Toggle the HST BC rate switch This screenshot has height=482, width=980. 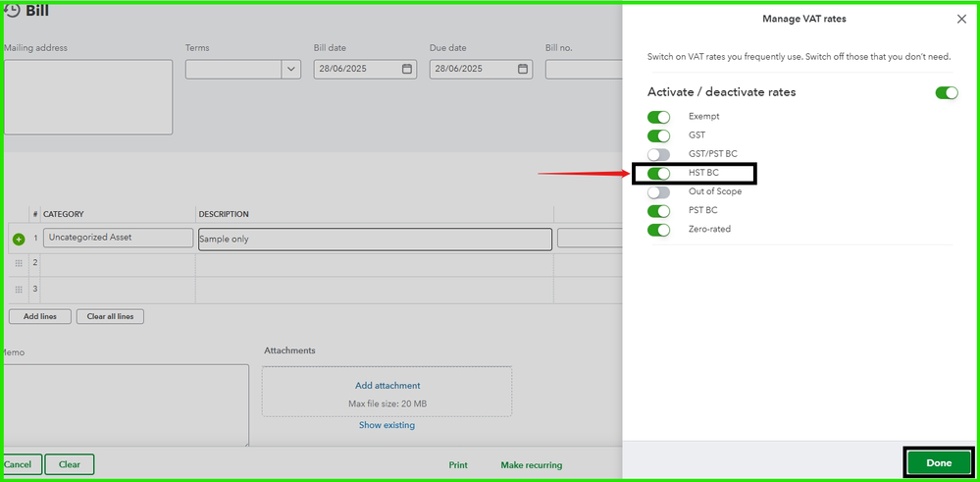tap(659, 173)
